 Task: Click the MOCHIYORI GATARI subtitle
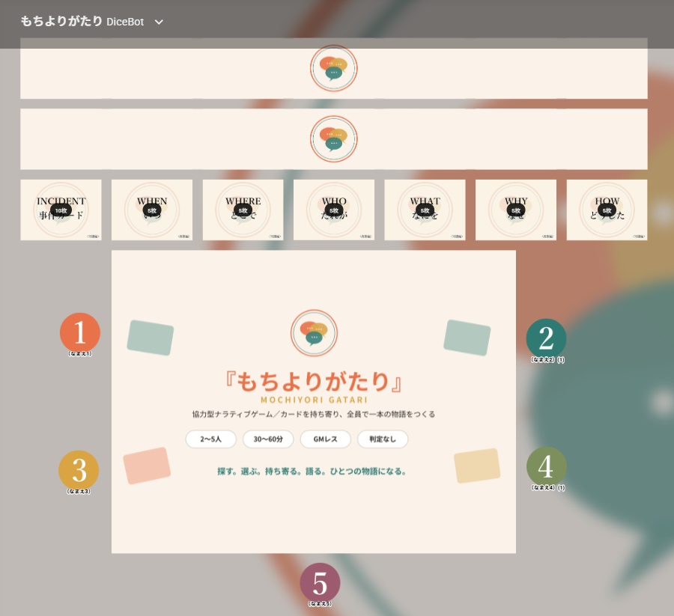[x=315, y=400]
